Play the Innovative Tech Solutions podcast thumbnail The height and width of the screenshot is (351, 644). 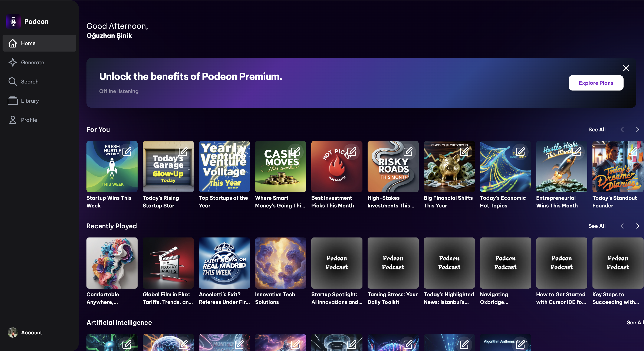(x=280, y=263)
